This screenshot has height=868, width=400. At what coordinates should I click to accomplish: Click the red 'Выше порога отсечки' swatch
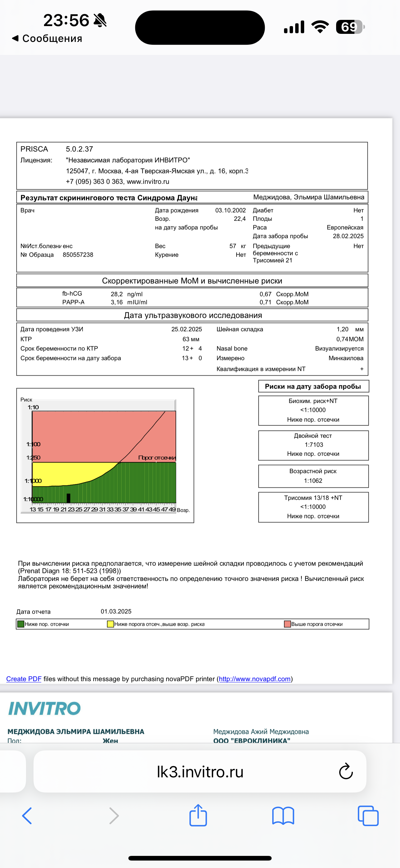(x=287, y=624)
